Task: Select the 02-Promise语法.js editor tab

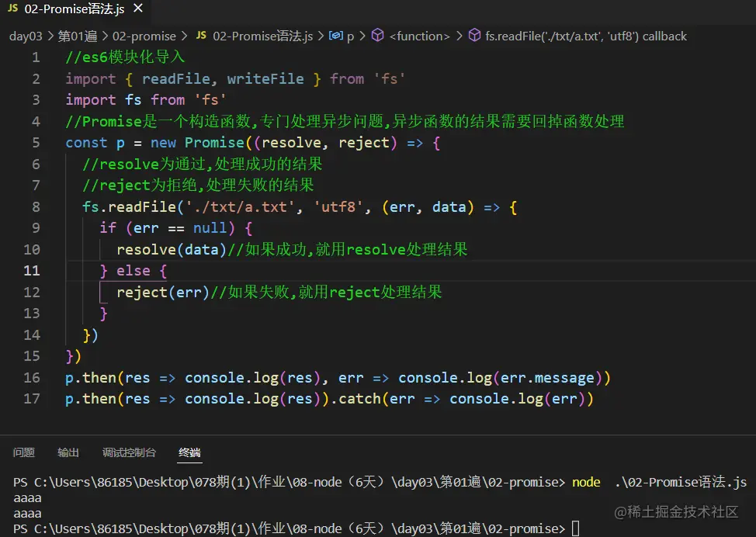Action: (x=76, y=9)
